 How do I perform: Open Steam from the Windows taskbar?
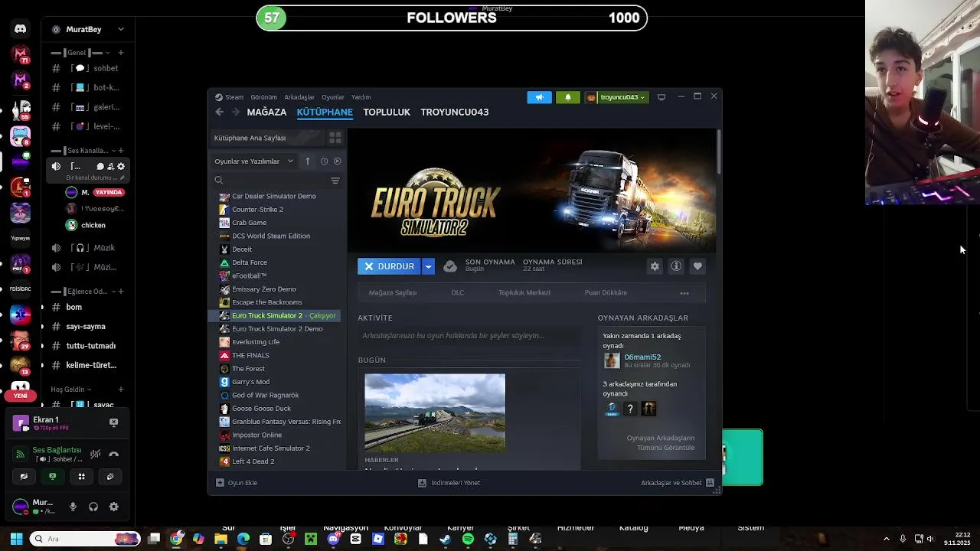click(x=446, y=539)
